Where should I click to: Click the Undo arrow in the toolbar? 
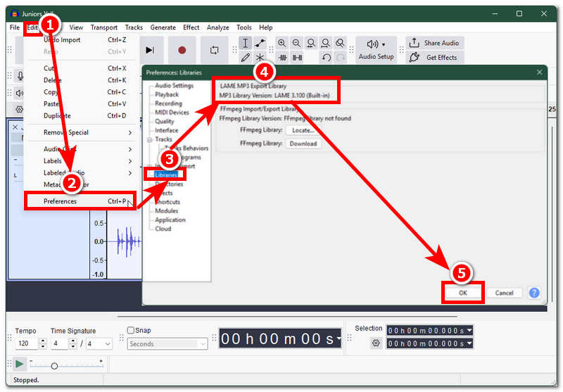[x=327, y=58]
